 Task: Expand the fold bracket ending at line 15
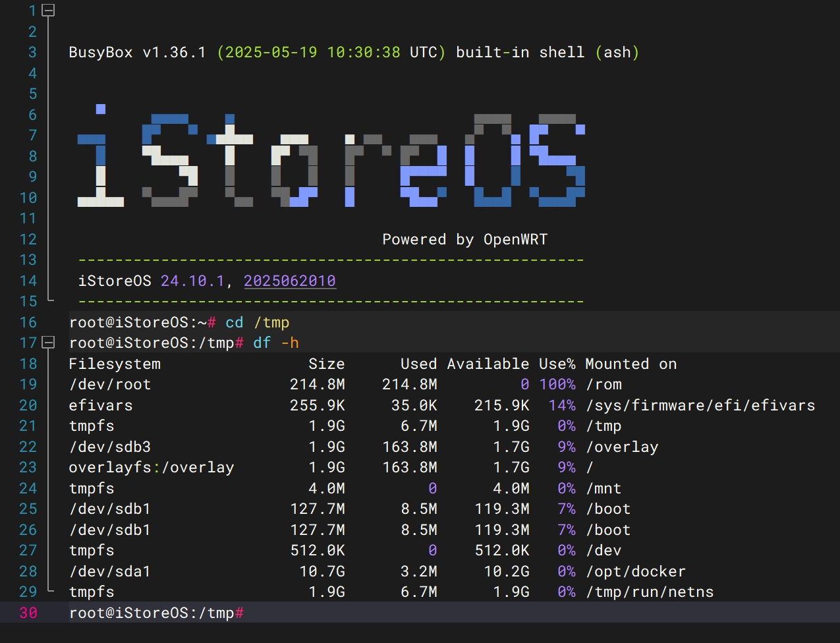(49, 301)
